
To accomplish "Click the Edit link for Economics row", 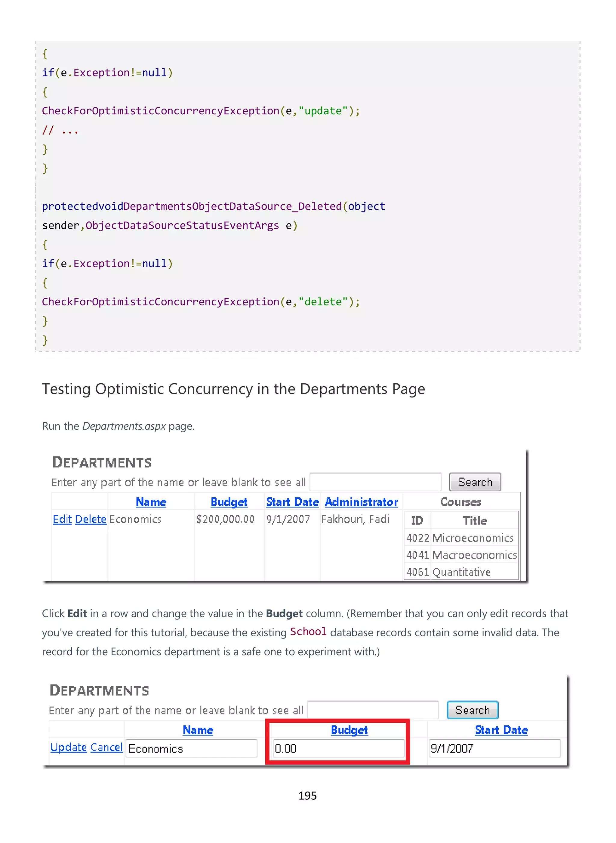I will 62,519.
